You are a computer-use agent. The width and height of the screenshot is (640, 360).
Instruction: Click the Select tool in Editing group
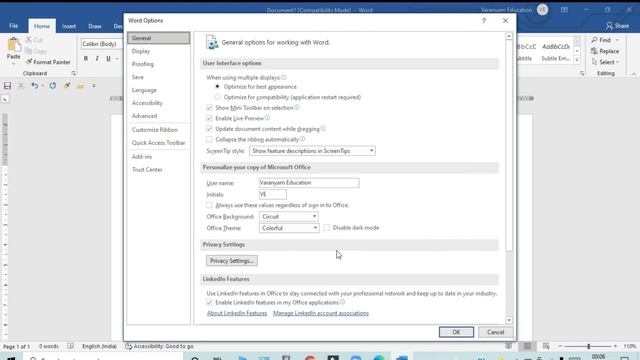tap(605, 62)
